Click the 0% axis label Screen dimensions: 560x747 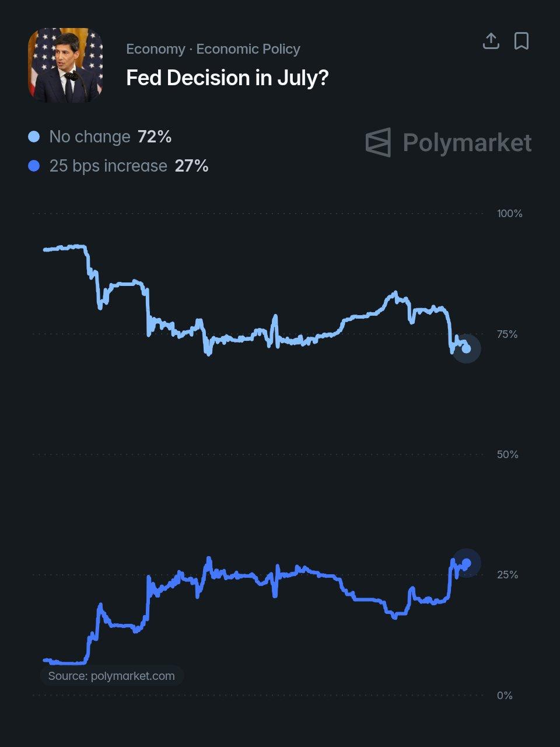(505, 696)
